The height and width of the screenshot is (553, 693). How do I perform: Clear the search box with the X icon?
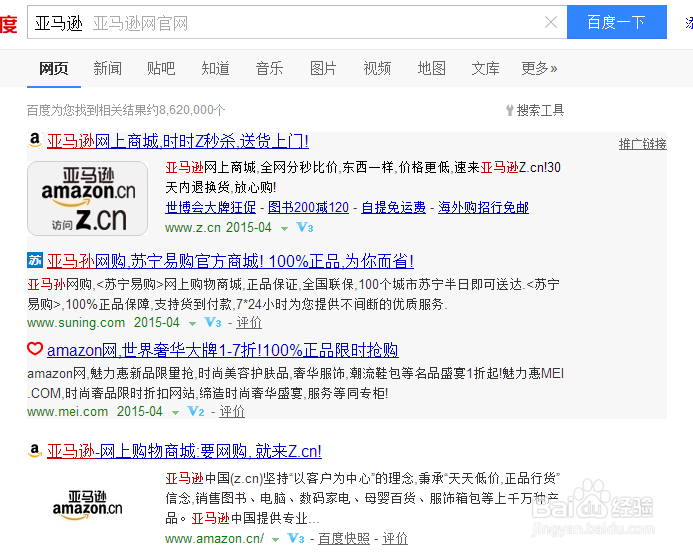[551, 22]
